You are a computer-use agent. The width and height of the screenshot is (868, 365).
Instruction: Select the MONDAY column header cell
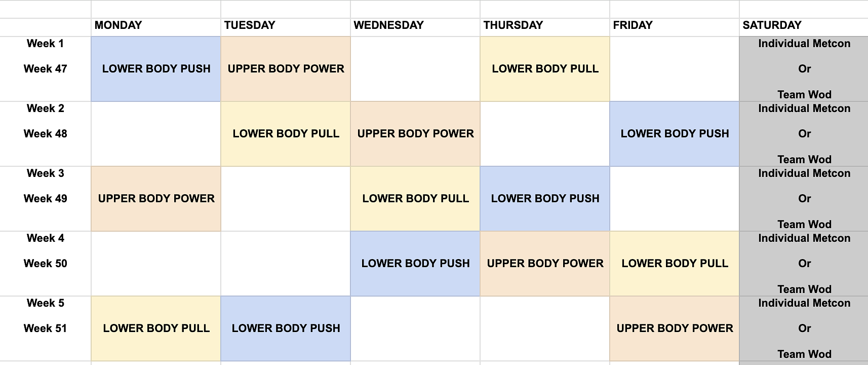tap(155, 25)
